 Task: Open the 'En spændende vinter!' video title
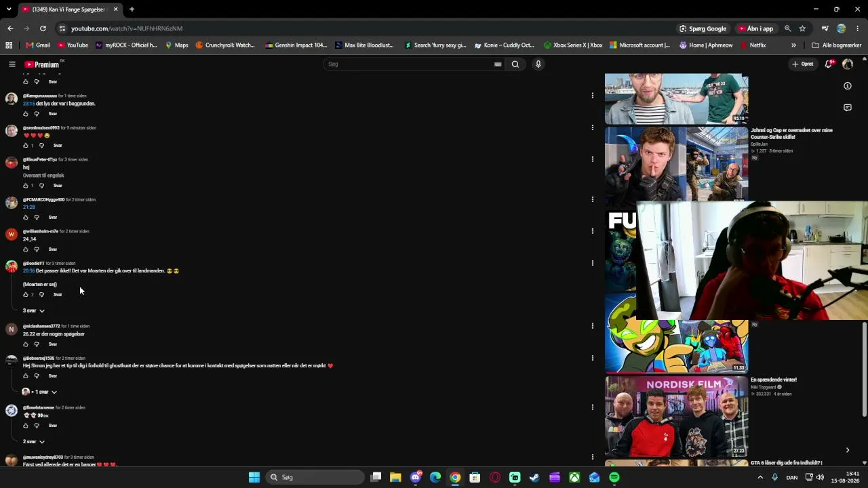pos(774,380)
